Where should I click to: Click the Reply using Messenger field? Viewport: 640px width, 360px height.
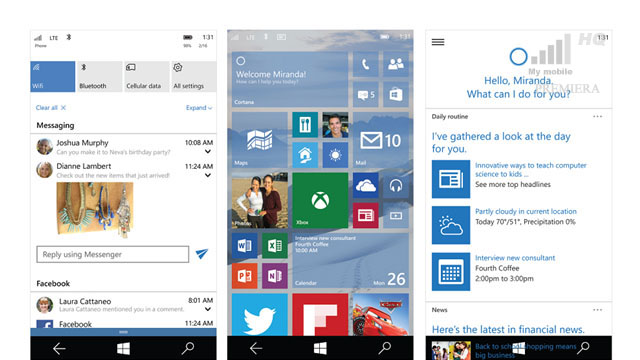[113, 254]
